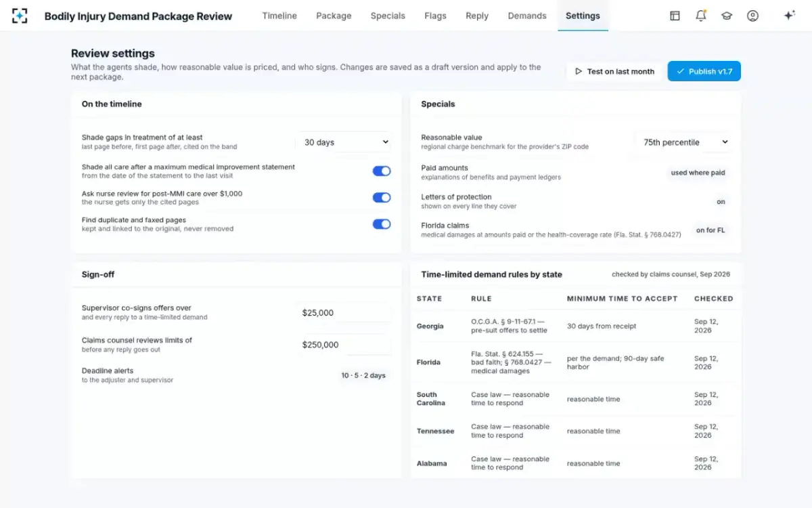Click the 'on for FL' chip
The image size is (812, 508).
point(710,230)
